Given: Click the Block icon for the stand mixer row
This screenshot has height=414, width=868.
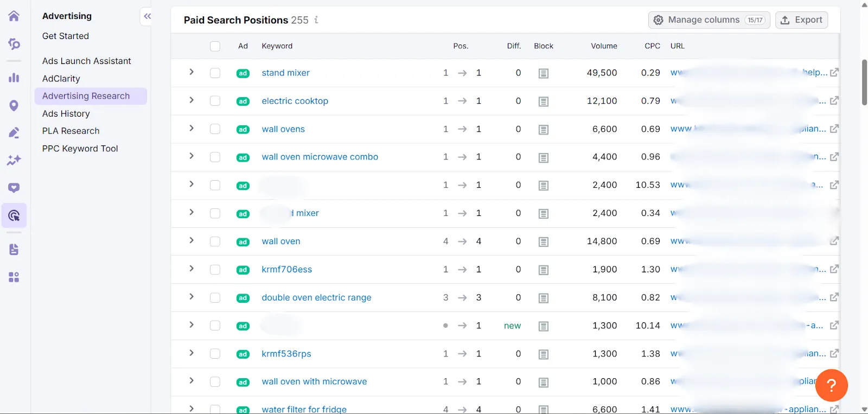Looking at the screenshot, I should (544, 73).
